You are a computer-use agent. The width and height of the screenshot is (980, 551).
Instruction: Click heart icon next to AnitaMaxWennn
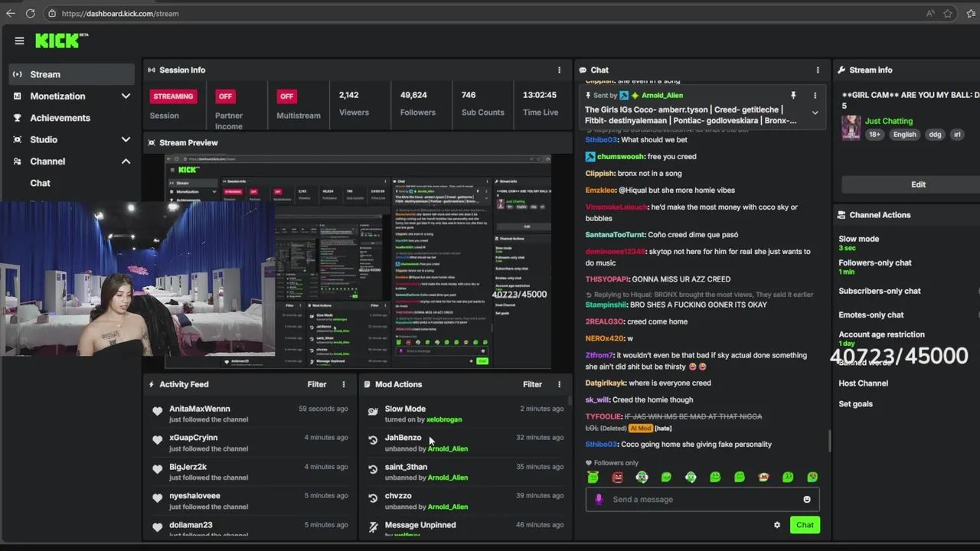point(157,411)
